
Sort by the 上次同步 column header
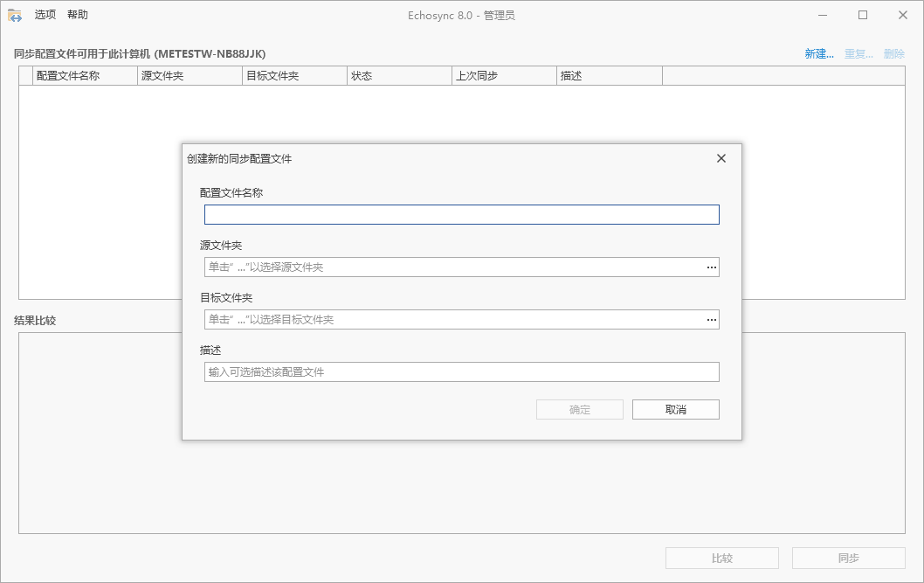coord(503,75)
